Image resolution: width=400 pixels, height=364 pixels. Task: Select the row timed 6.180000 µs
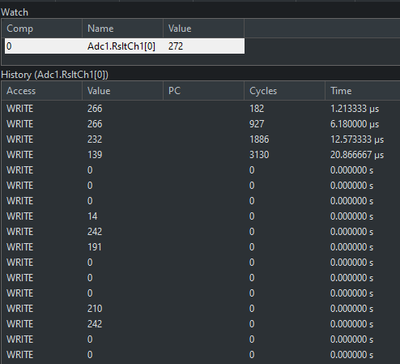202,124
